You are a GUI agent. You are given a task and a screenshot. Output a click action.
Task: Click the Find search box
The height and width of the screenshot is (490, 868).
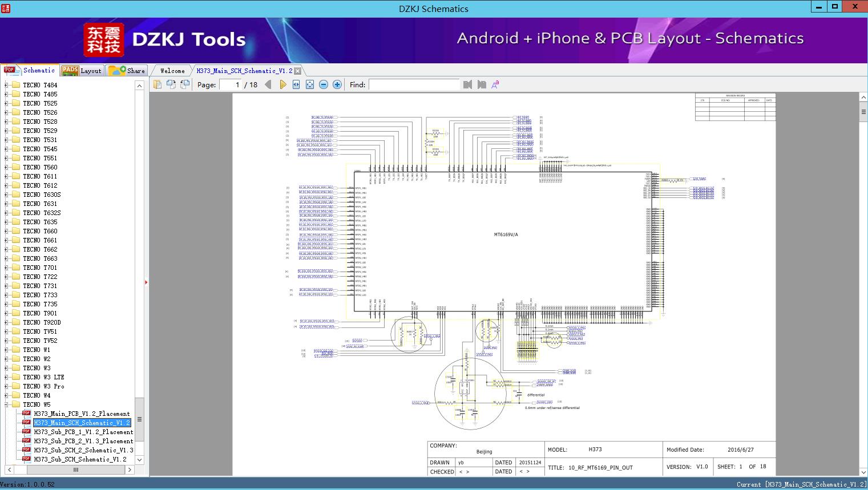coord(414,84)
